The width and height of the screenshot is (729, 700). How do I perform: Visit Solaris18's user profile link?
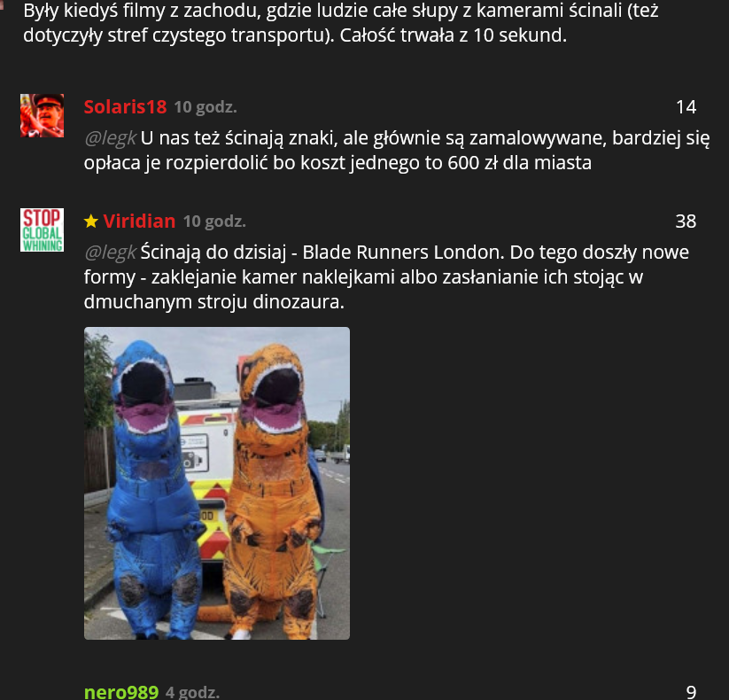coord(125,107)
